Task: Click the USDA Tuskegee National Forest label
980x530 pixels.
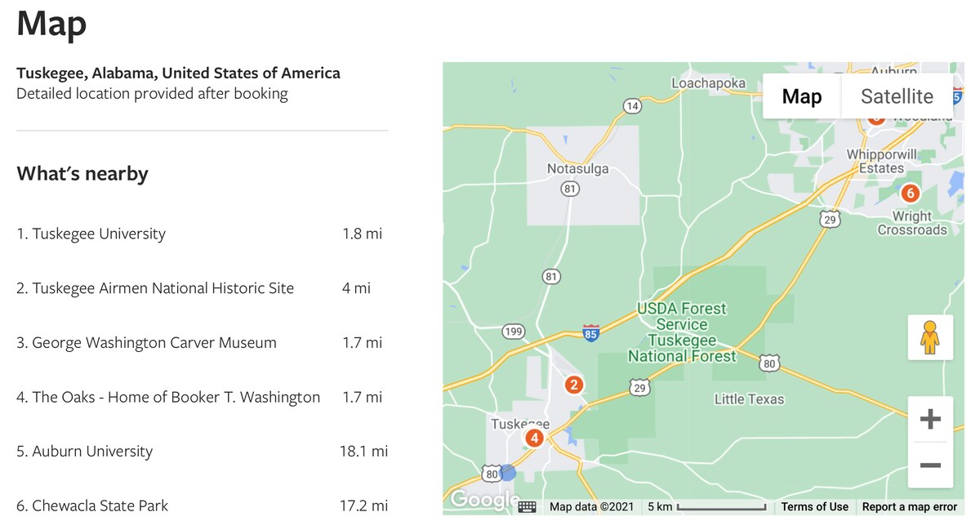Action: click(x=682, y=332)
